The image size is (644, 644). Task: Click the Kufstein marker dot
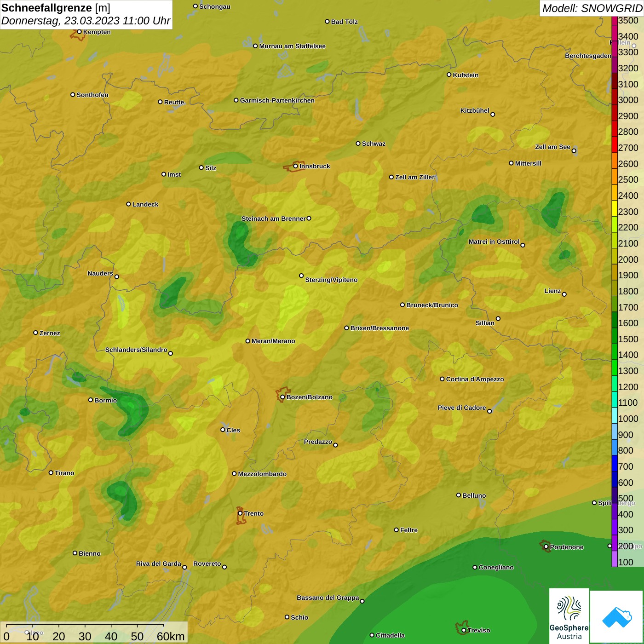[x=449, y=75]
